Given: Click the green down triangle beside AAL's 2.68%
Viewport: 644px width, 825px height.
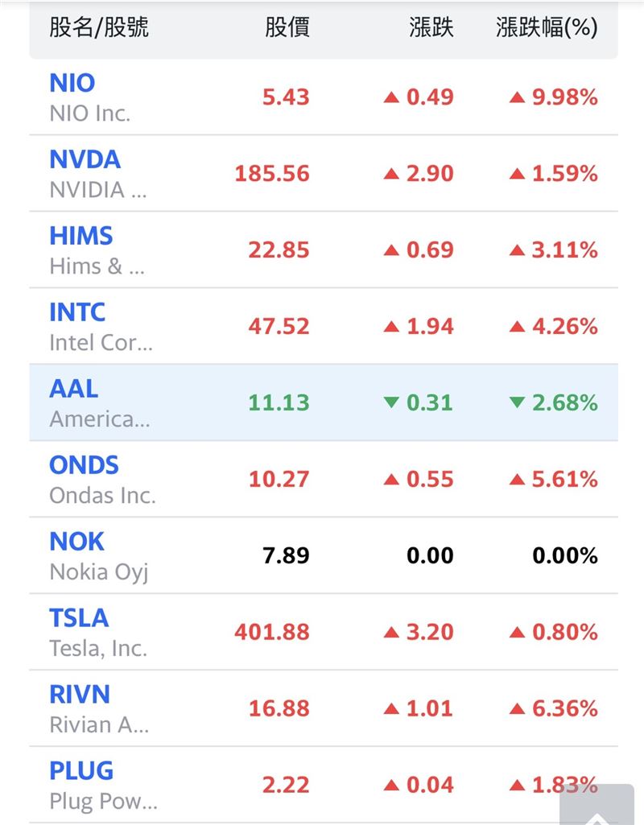Looking at the screenshot, I should click(x=517, y=402).
